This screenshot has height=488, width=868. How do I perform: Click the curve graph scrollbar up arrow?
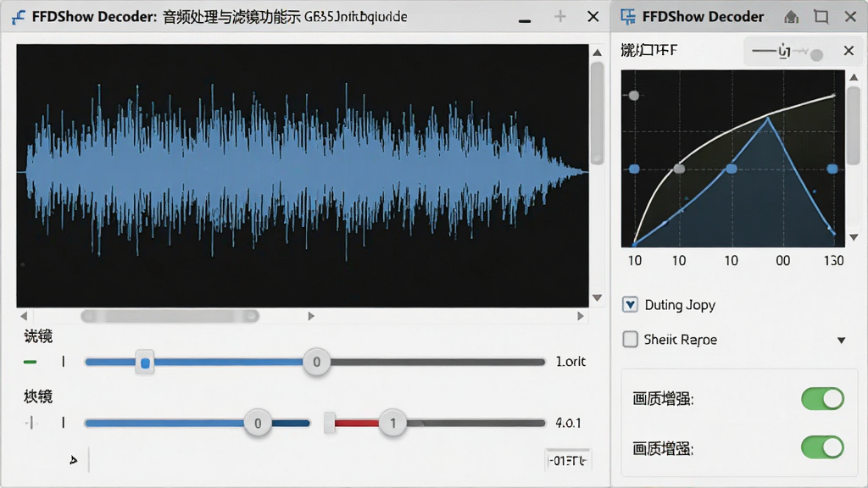pyautogui.click(x=854, y=77)
